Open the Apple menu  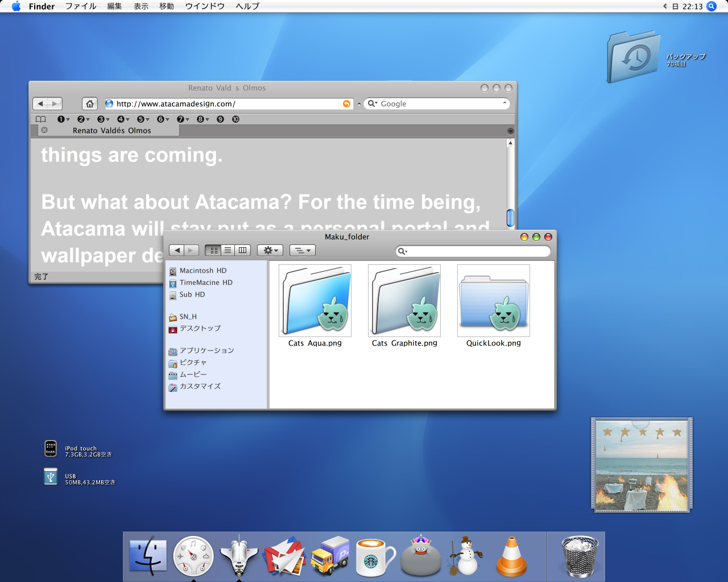pyautogui.click(x=16, y=6)
